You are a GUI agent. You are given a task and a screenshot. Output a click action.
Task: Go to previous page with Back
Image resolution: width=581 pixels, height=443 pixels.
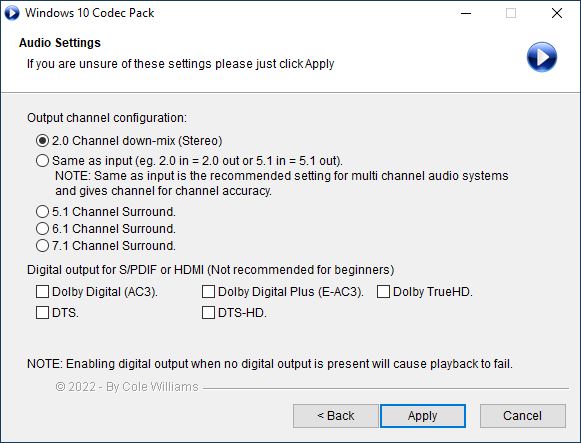[336, 416]
